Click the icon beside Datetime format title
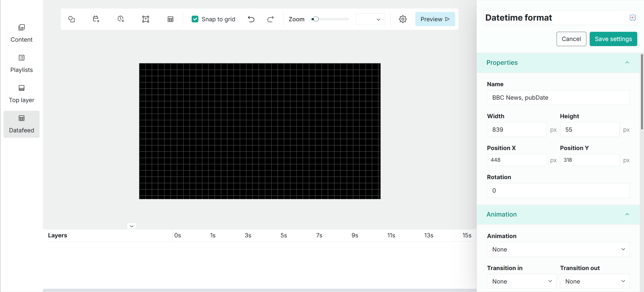 [633, 18]
